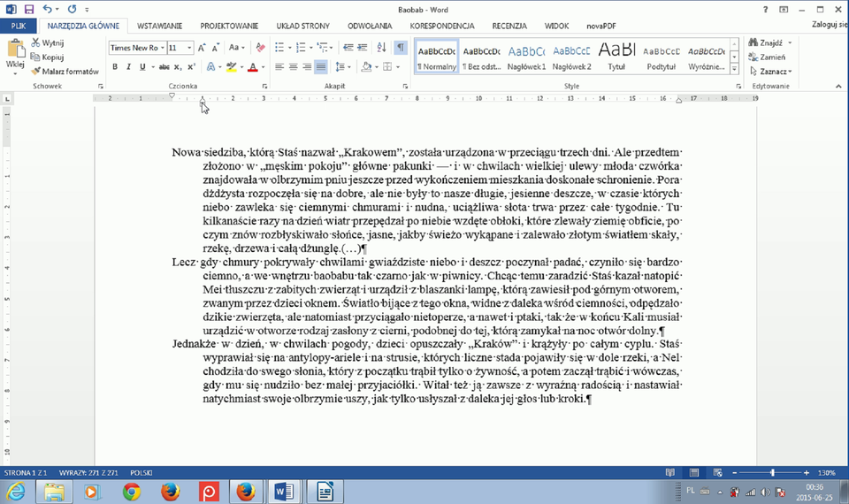Image resolution: width=849 pixels, height=504 pixels.
Task: Center align the paragraph
Action: tap(293, 67)
